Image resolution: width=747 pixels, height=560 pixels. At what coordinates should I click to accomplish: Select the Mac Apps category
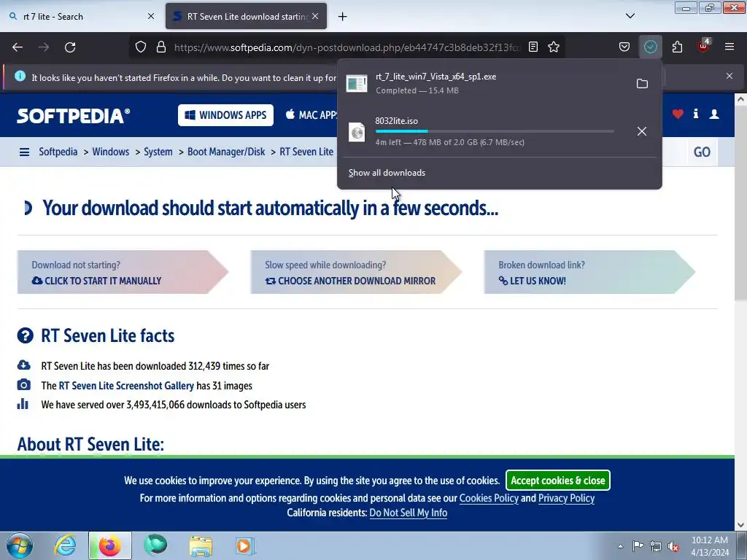pos(311,115)
